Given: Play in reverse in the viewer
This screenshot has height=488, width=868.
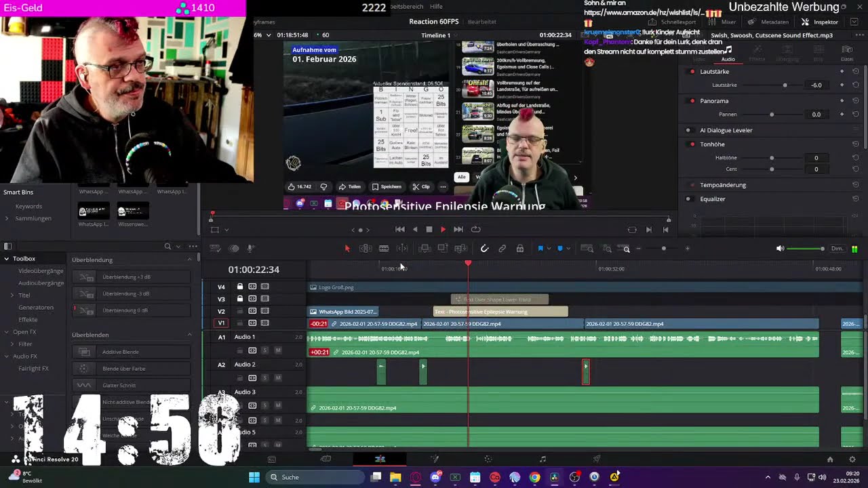Looking at the screenshot, I should coord(415,229).
